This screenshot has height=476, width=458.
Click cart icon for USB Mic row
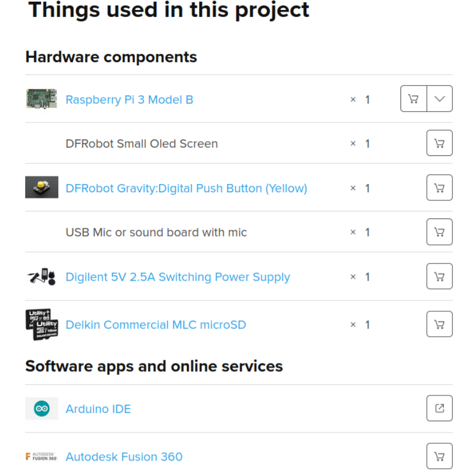tap(439, 232)
